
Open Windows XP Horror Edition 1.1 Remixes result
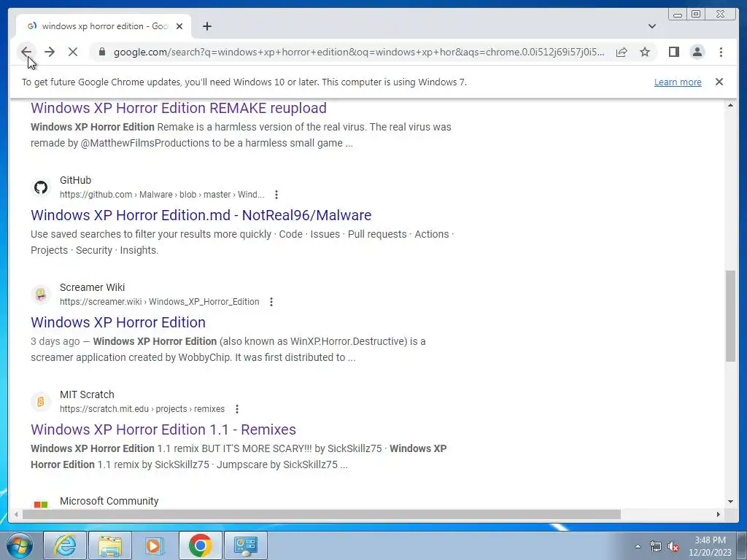click(x=163, y=429)
